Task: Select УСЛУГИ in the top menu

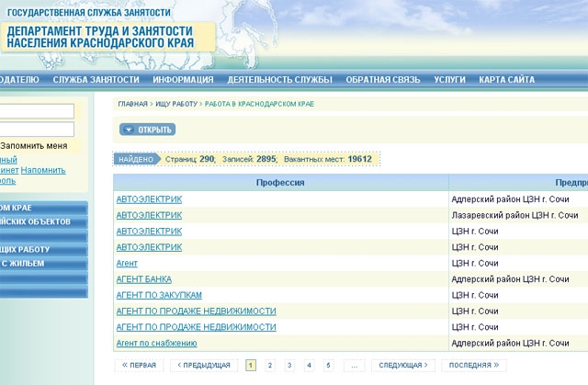Action: pos(450,80)
